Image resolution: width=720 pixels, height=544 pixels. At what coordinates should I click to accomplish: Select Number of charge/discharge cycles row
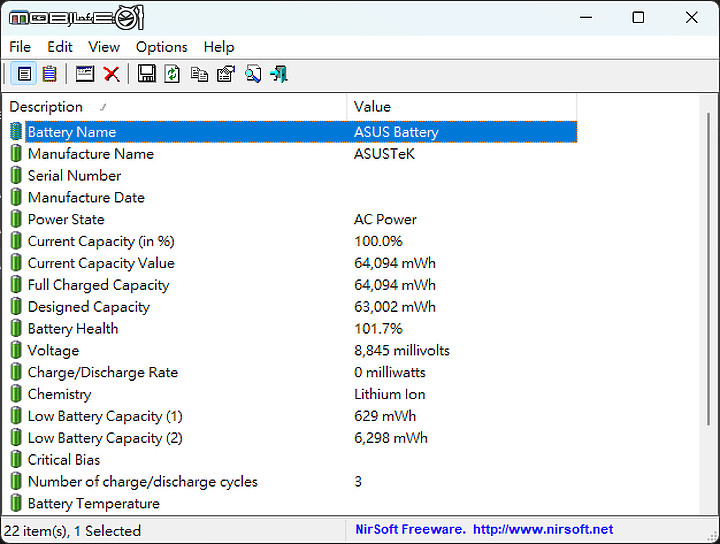click(293, 482)
